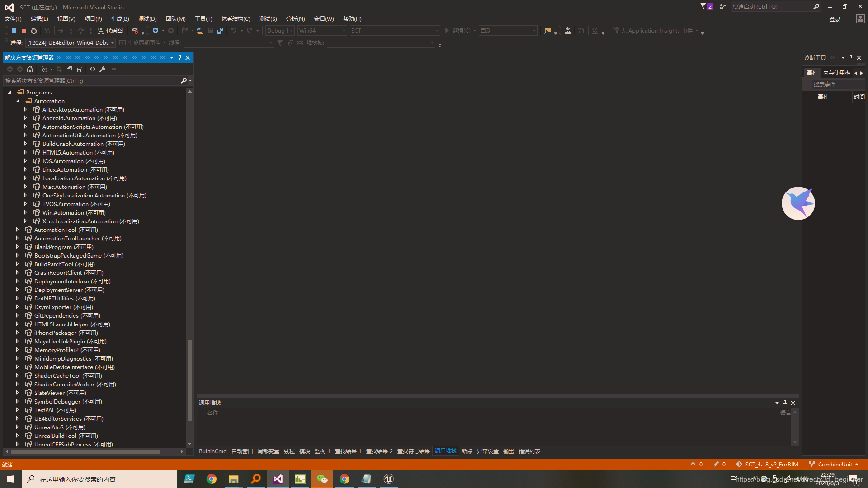
Task: Expand the AutomationTool project node
Action: (x=18, y=230)
